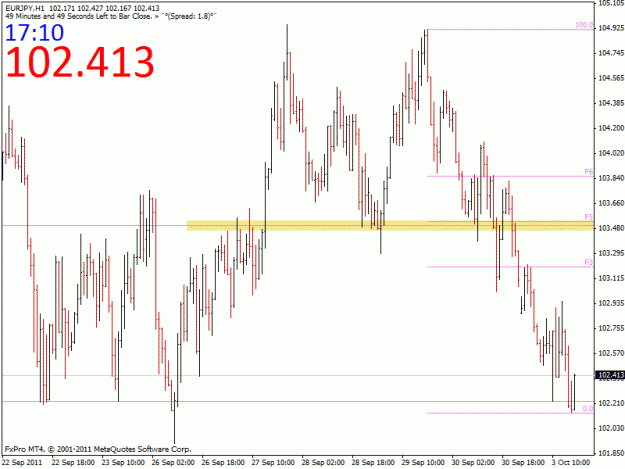This screenshot has height=469, width=625.
Task: Click the 26 Sep 02:00 time axis label
Action: coord(173,462)
